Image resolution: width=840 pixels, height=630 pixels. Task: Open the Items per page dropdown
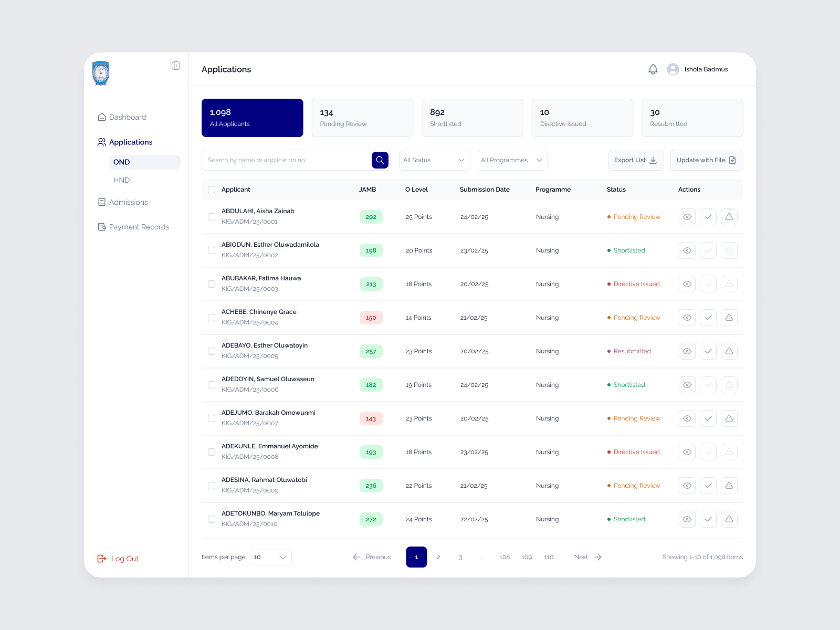click(270, 557)
